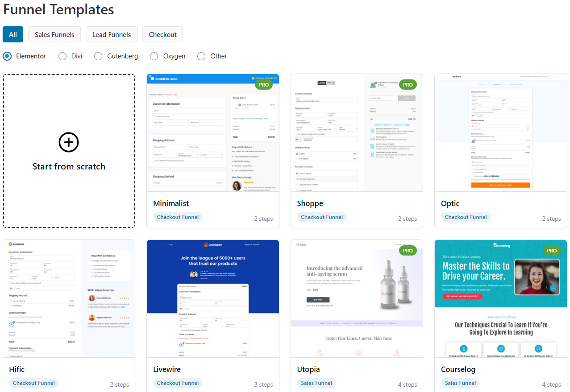Click the Checkout Funnel tag under Hific

pyautogui.click(x=34, y=383)
